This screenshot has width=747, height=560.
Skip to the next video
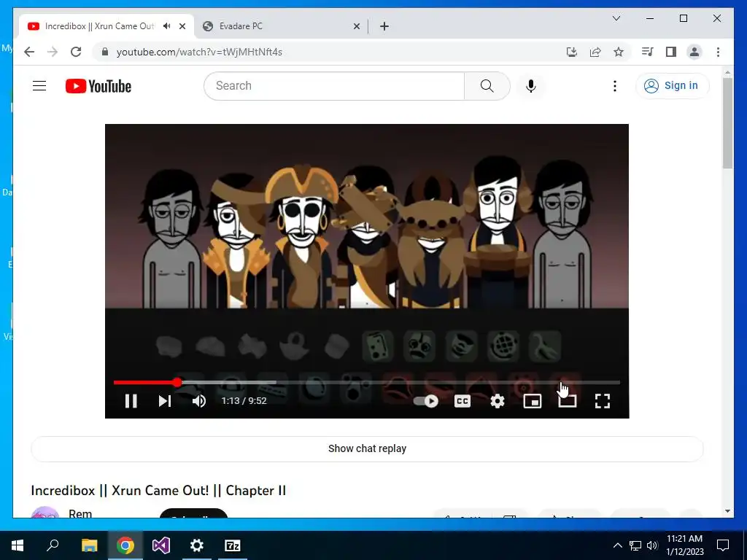pyautogui.click(x=165, y=401)
